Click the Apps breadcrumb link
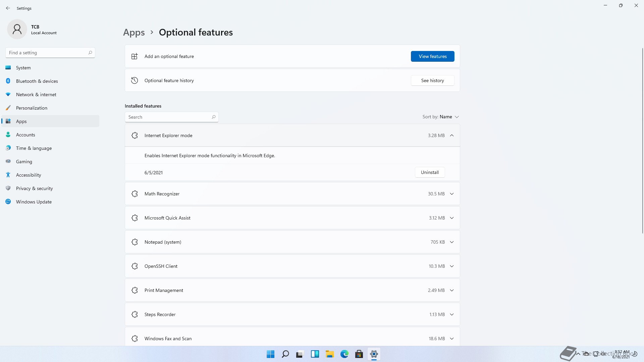 pyautogui.click(x=134, y=33)
